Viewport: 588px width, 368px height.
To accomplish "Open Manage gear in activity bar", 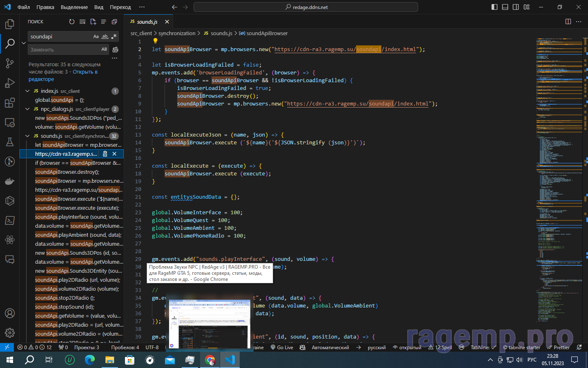I will point(10,333).
